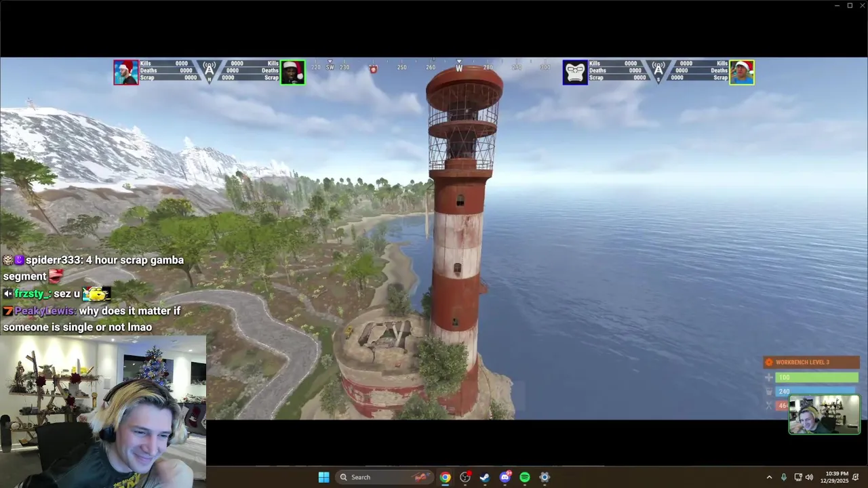The image size is (868, 488).
Task: Click the left team A antenna emblem
Action: (210, 71)
